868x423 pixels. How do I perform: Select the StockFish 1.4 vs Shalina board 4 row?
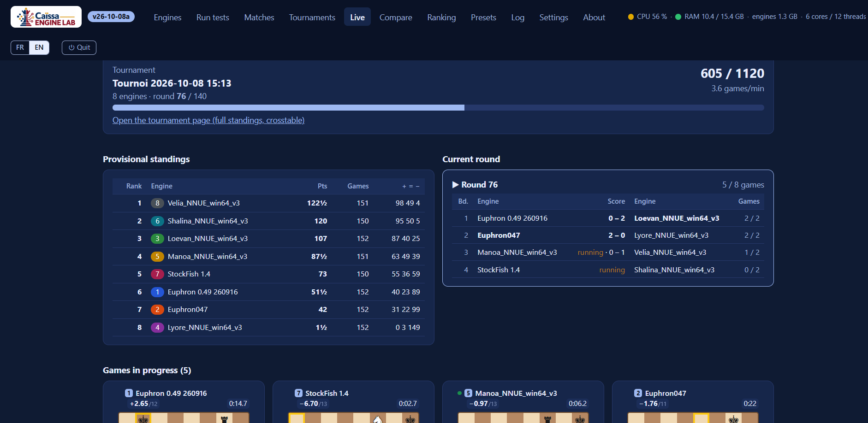tap(608, 270)
